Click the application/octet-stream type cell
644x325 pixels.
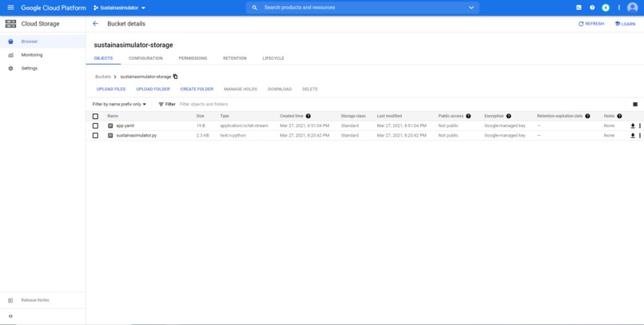244,125
